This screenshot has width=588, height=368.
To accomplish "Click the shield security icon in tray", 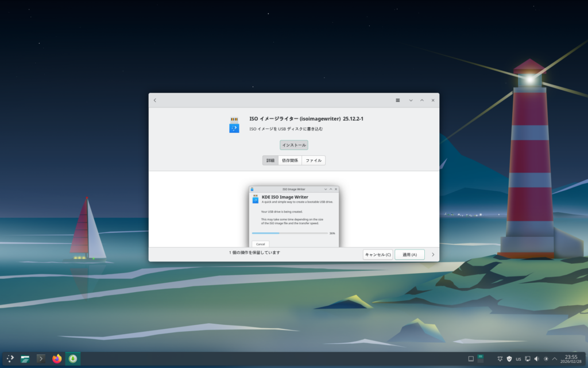I will pos(509,359).
